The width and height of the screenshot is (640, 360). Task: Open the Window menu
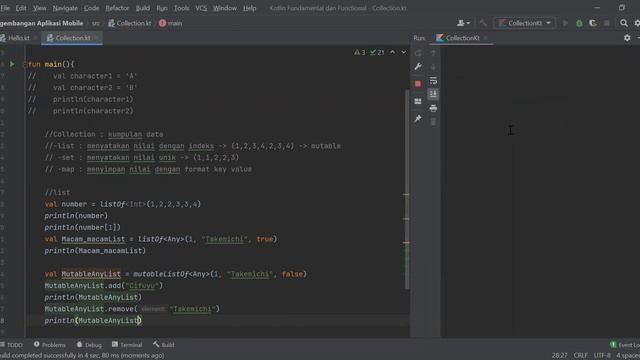pyautogui.click(x=224, y=8)
